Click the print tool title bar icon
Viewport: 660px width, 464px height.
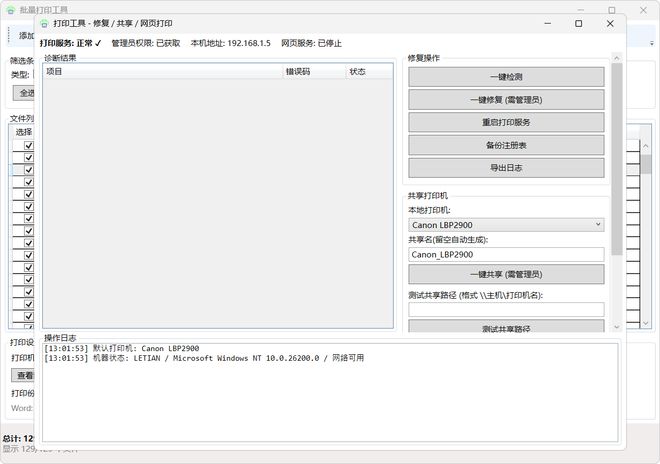coord(44,24)
